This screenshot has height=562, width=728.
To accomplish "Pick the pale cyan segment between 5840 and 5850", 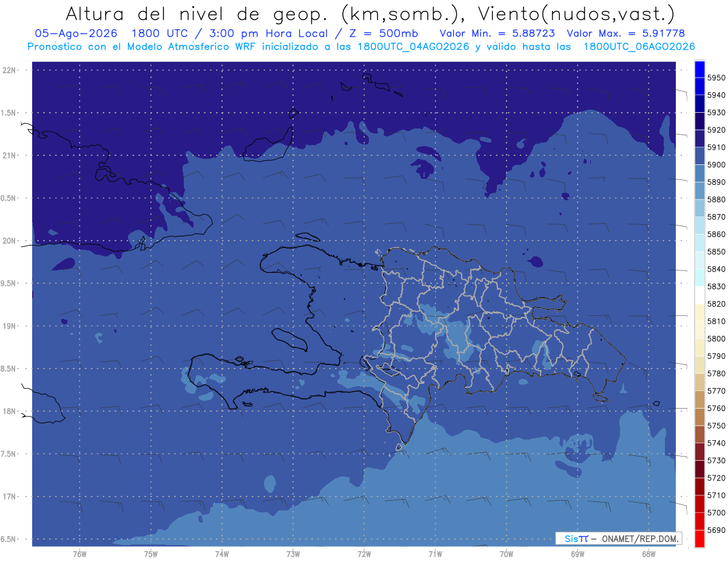I will pos(699,260).
